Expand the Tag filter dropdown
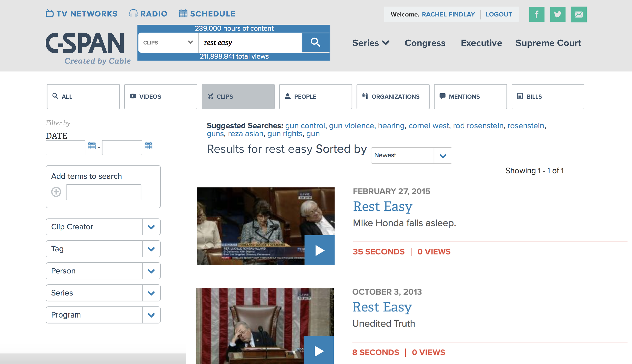This screenshot has width=632, height=364. coord(151,249)
